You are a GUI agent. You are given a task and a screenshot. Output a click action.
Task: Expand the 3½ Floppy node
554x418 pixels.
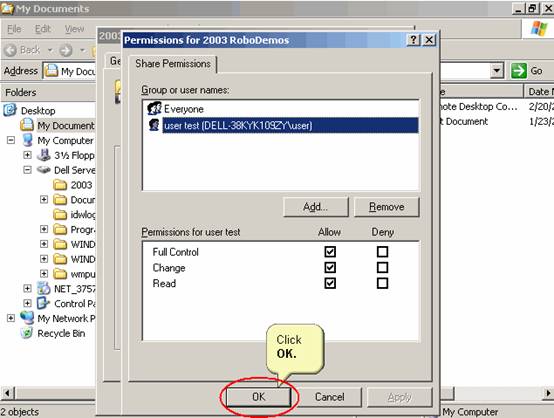tap(27, 155)
